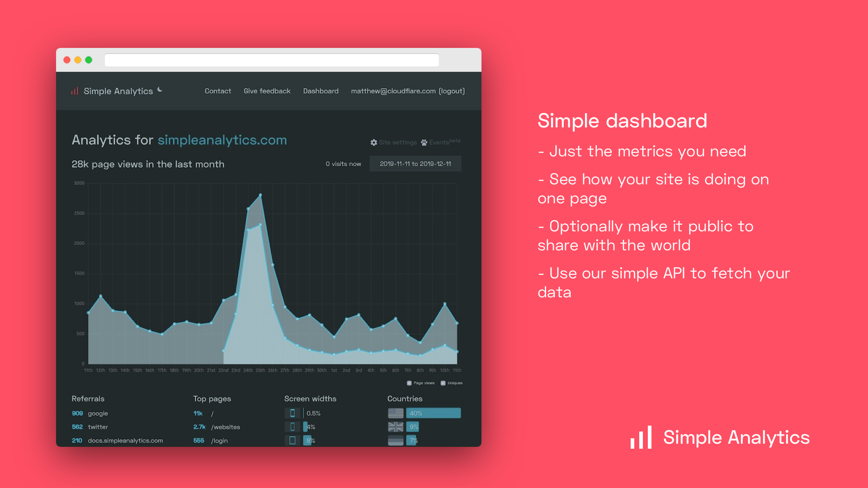The height and width of the screenshot is (488, 868).
Task: Select the desktop screen-width icon
Action: [292, 441]
